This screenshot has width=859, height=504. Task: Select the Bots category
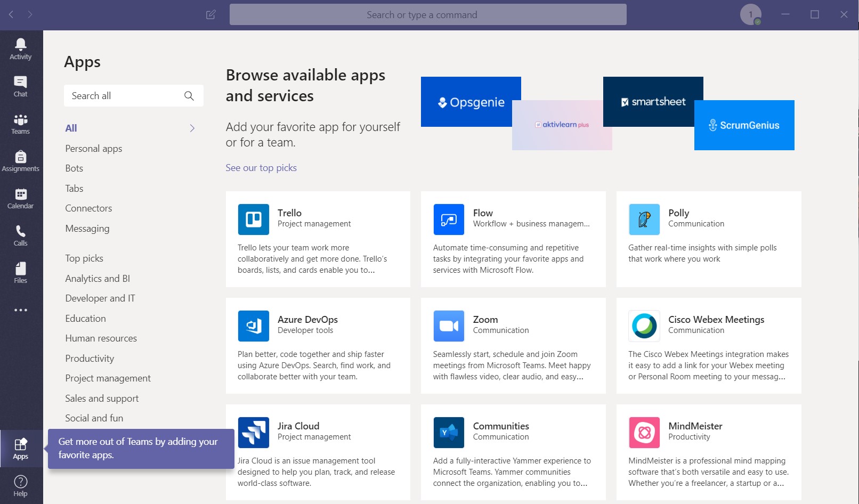pyautogui.click(x=74, y=168)
